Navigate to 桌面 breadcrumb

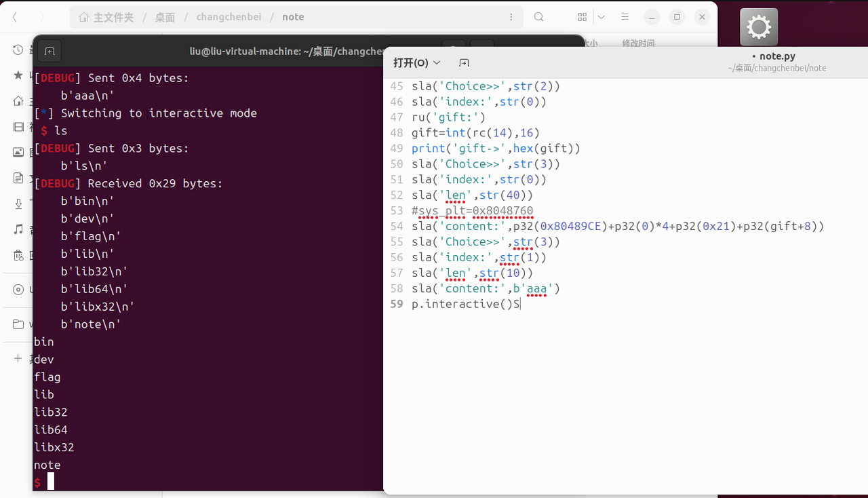click(x=165, y=17)
